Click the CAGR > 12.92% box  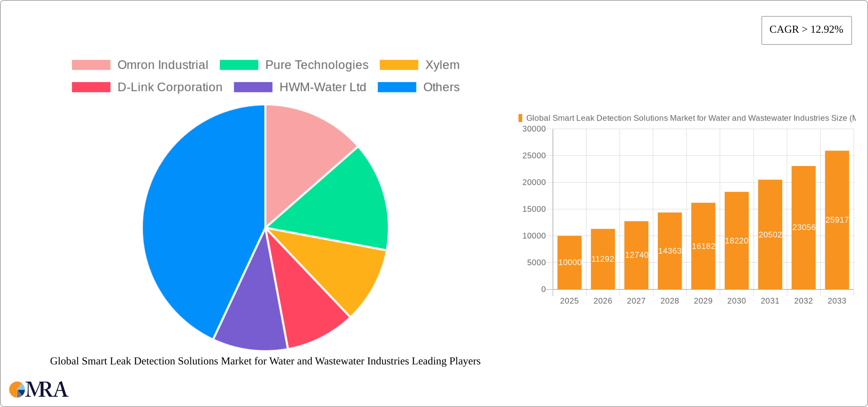(x=806, y=30)
